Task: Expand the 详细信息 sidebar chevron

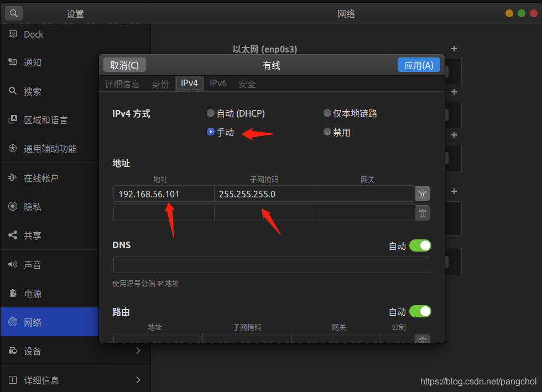Action: click(x=138, y=380)
